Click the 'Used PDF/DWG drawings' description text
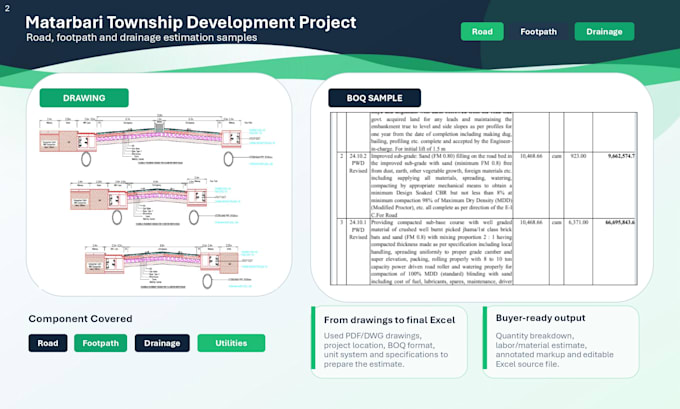680x409 pixels. [386, 350]
